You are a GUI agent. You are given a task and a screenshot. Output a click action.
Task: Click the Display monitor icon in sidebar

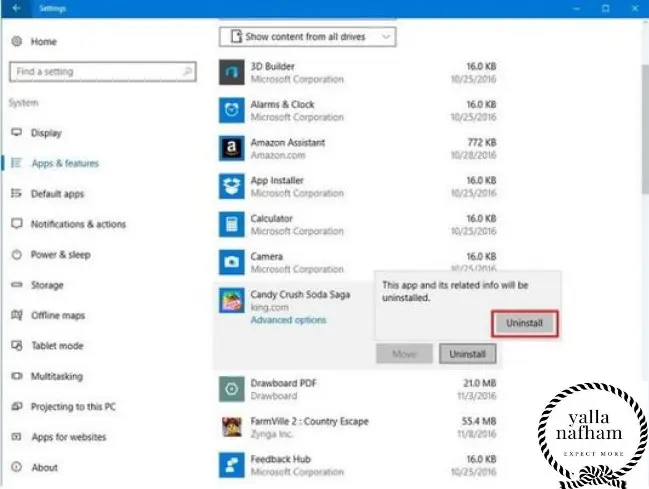point(17,132)
